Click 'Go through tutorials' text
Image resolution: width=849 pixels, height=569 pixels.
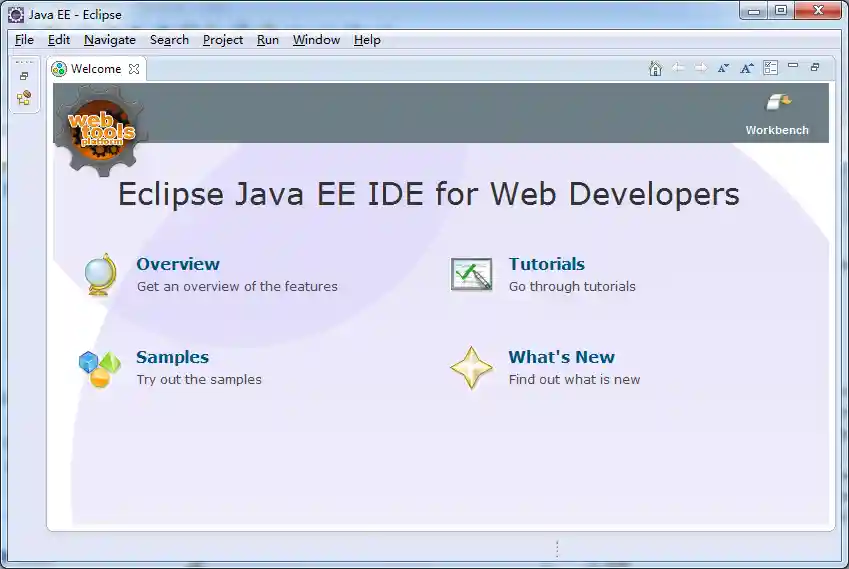coord(572,286)
